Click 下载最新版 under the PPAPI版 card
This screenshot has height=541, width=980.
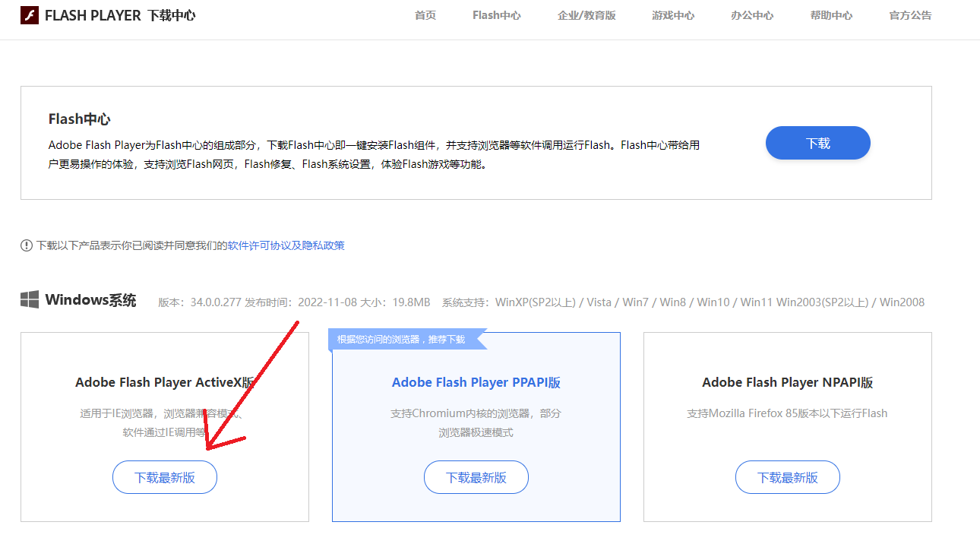(x=476, y=478)
